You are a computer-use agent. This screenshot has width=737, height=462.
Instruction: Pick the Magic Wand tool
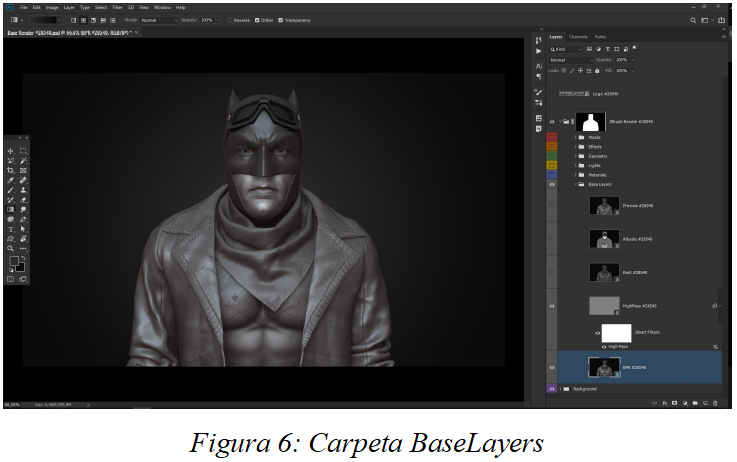click(23, 160)
